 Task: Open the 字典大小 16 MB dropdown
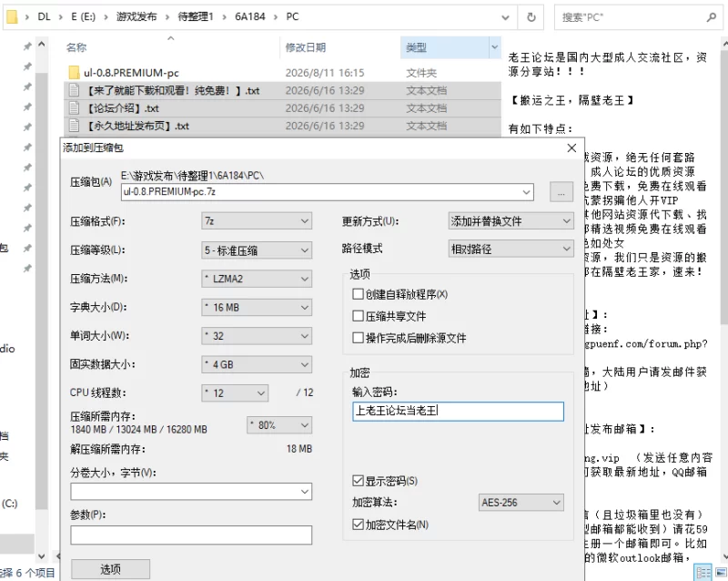click(257, 307)
